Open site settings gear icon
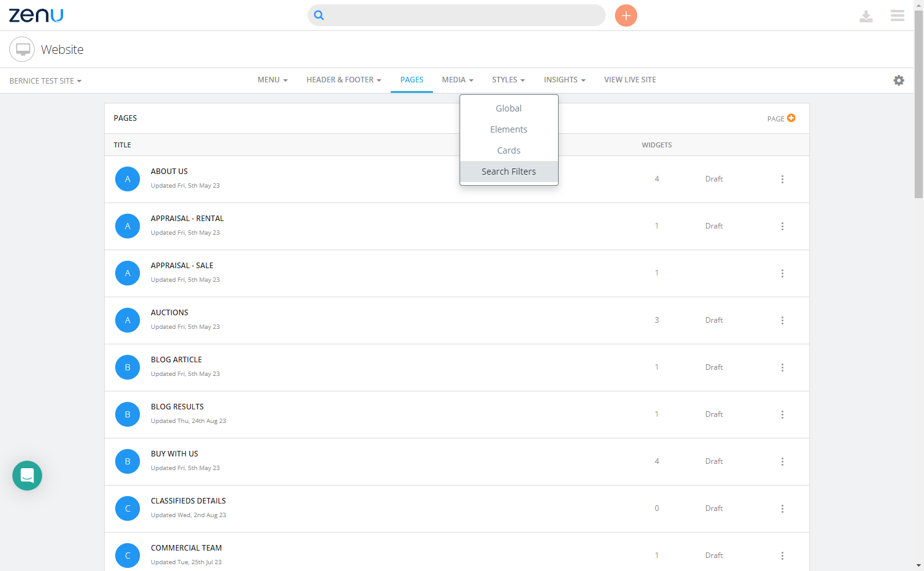 click(x=899, y=81)
